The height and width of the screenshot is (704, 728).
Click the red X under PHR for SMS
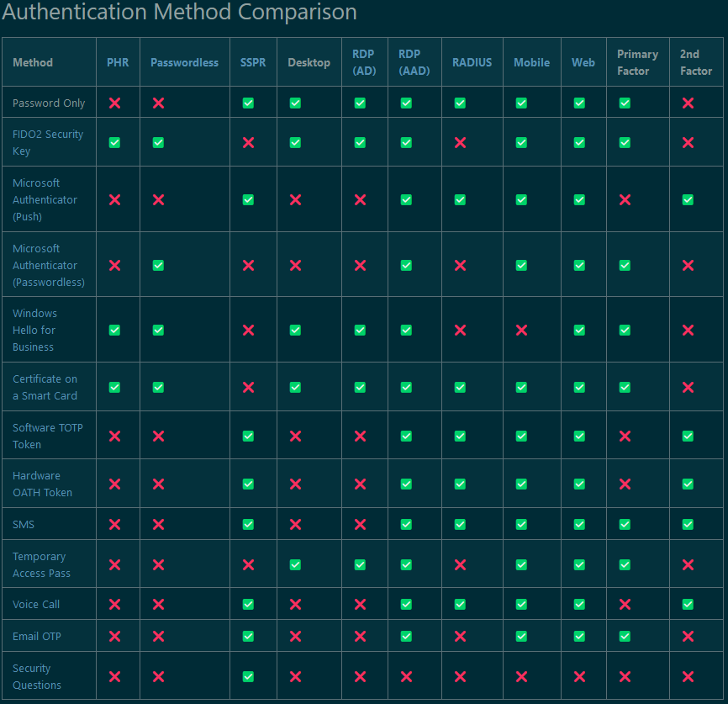[118, 523]
